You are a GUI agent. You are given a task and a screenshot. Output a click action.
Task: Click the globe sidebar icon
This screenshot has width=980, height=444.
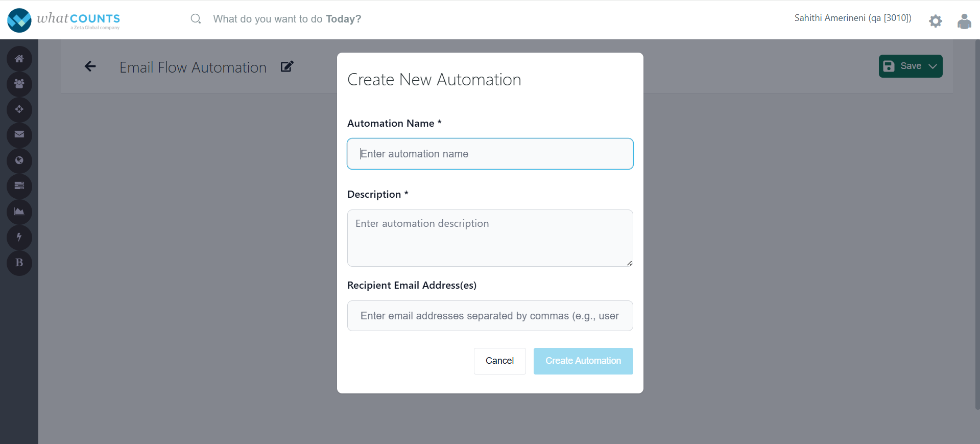coord(19,160)
